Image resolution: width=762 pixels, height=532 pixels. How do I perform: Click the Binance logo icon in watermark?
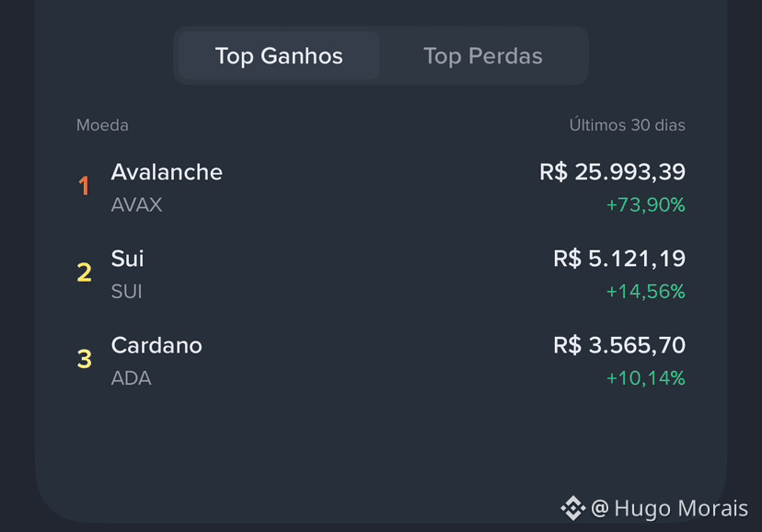[x=573, y=508]
